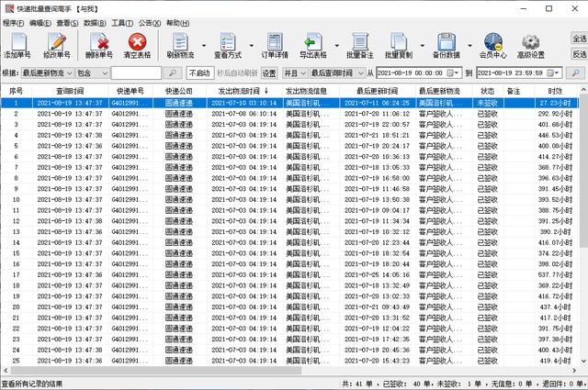Open the 包含 condition dropdown

[92, 72]
